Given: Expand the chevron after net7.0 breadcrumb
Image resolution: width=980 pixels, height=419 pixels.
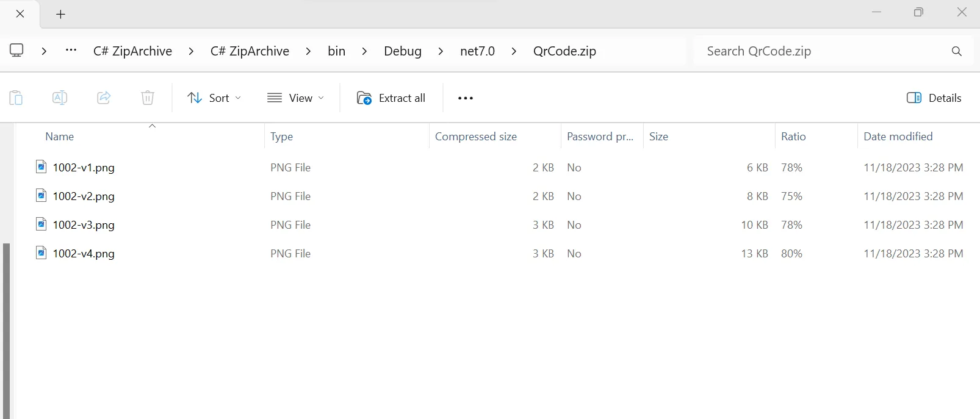Looking at the screenshot, I should click(514, 51).
